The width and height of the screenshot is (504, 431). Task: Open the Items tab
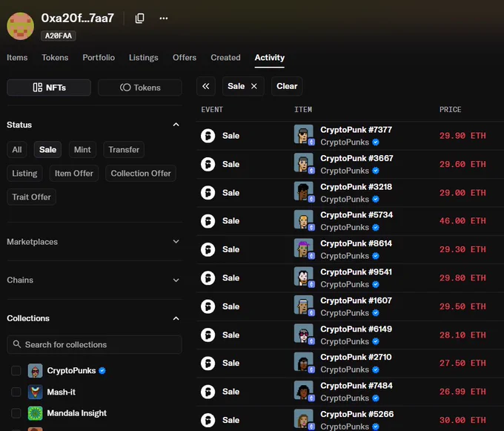click(x=17, y=58)
